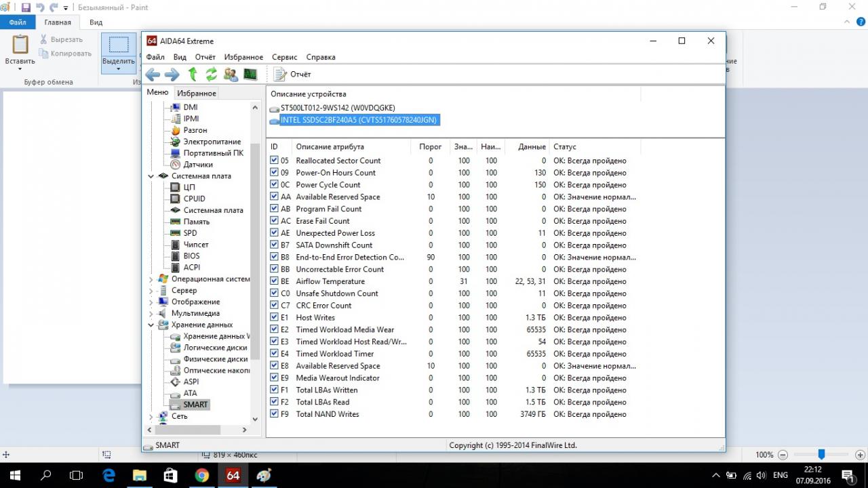Click the green Up arrow toolbar icon

point(193,75)
